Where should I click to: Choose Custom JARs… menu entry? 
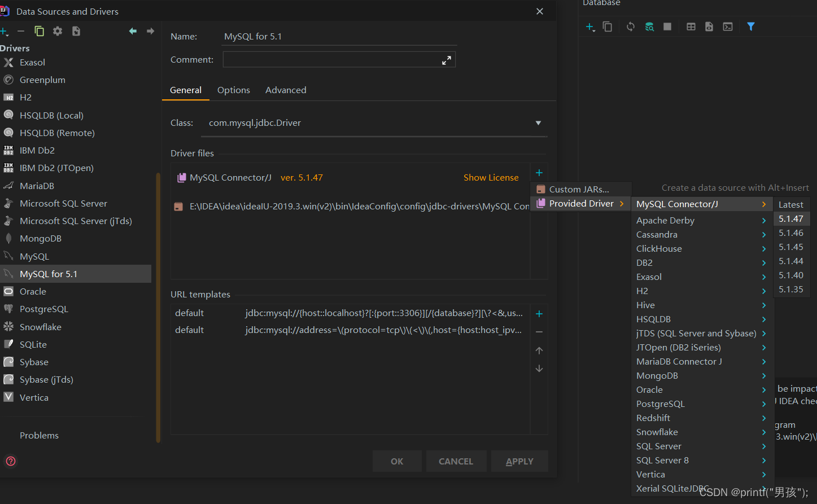pos(581,189)
